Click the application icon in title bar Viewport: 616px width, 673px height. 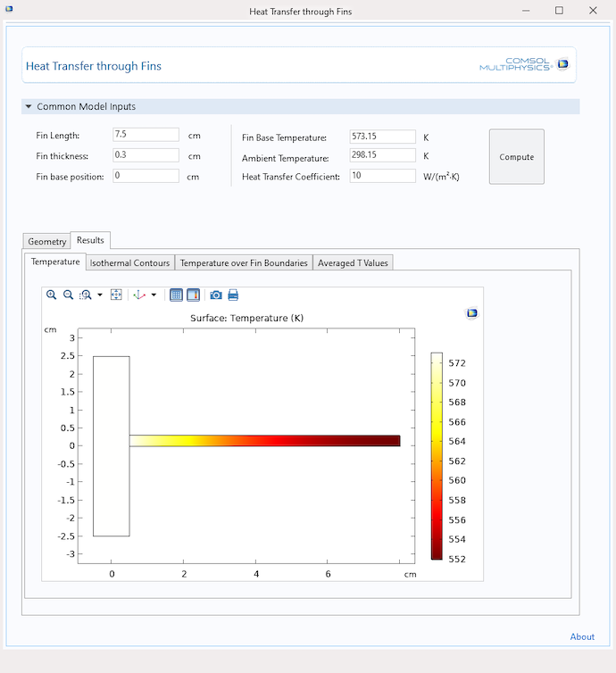[9, 9]
